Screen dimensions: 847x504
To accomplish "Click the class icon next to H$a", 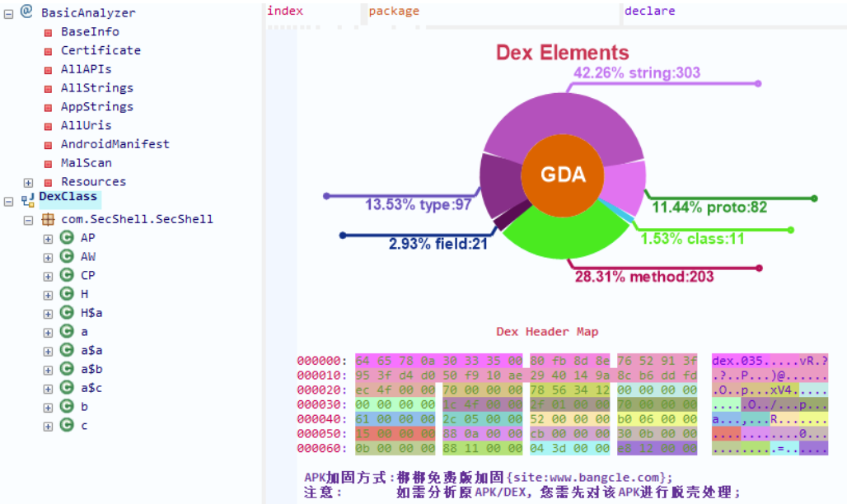I will 67,312.
